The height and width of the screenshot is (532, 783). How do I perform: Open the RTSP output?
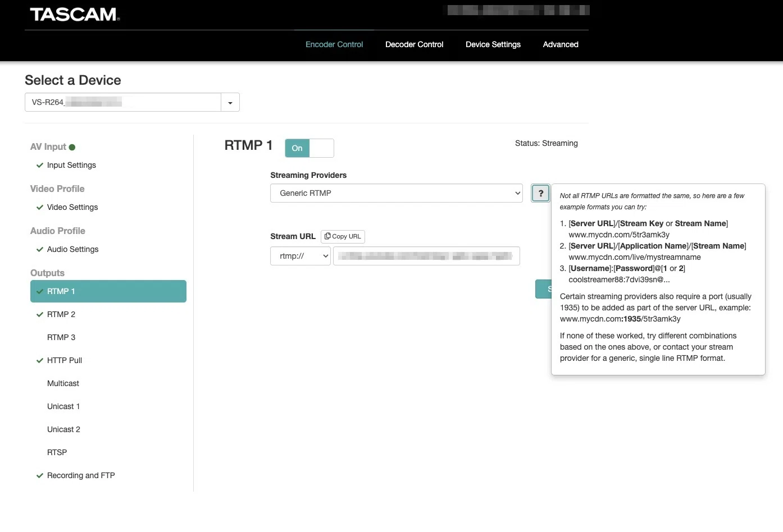tap(57, 452)
